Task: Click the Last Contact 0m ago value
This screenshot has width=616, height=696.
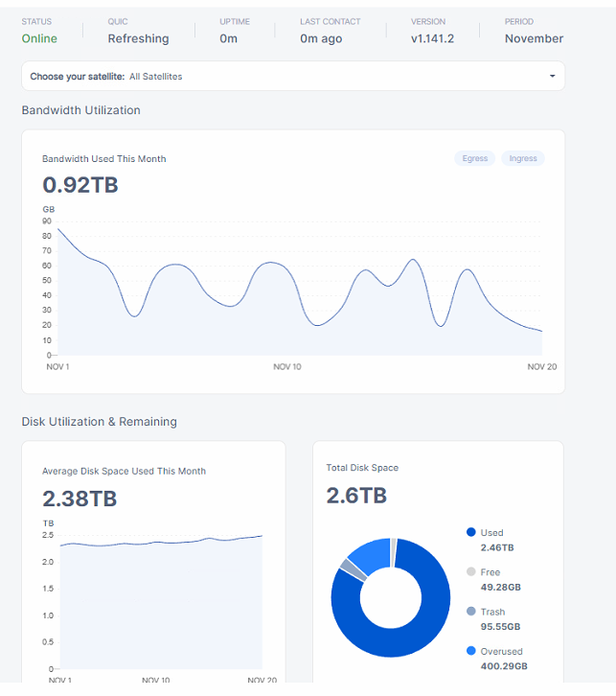Action: [x=322, y=38]
